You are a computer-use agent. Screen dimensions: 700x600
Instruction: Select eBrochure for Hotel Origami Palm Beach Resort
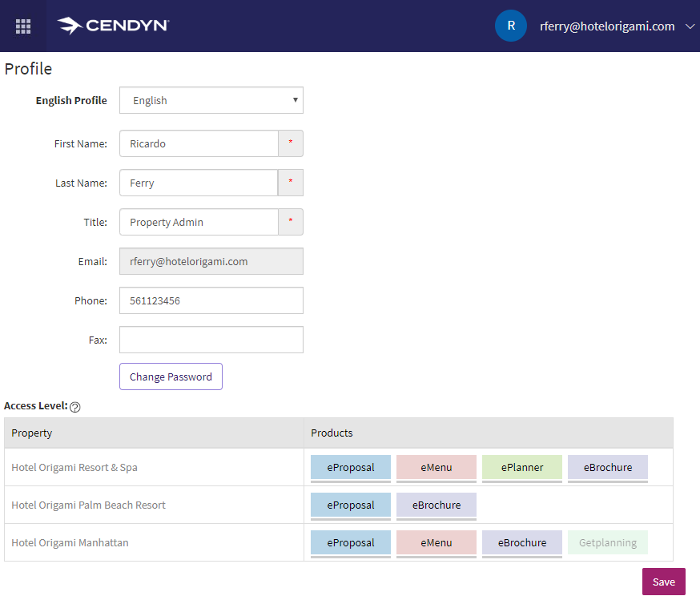pos(436,505)
